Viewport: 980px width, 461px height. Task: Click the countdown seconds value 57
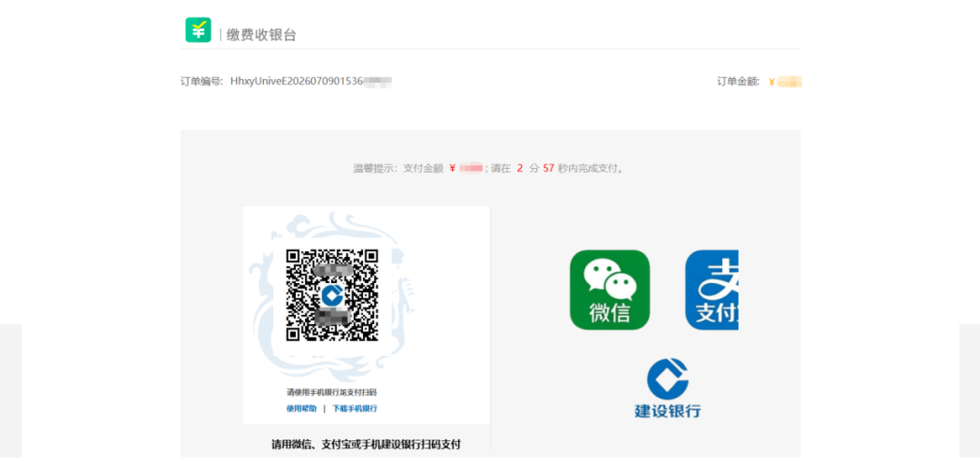549,168
